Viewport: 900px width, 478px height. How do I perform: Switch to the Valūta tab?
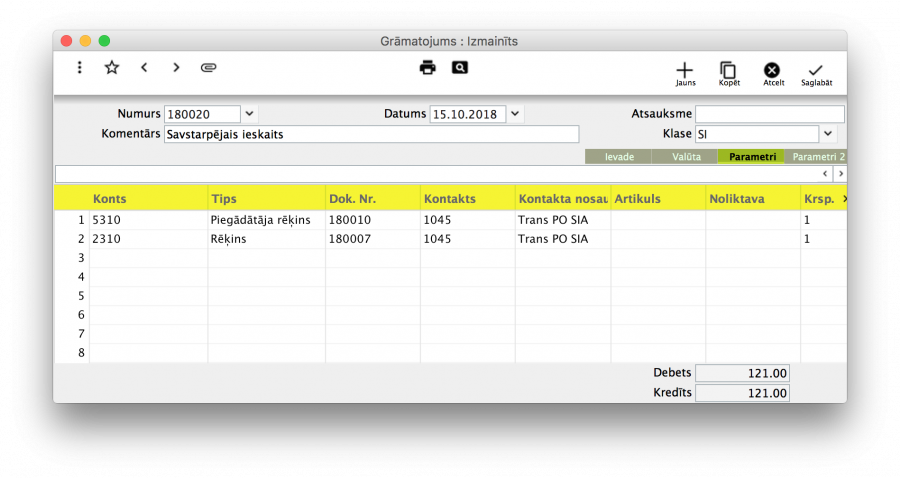pos(685,157)
